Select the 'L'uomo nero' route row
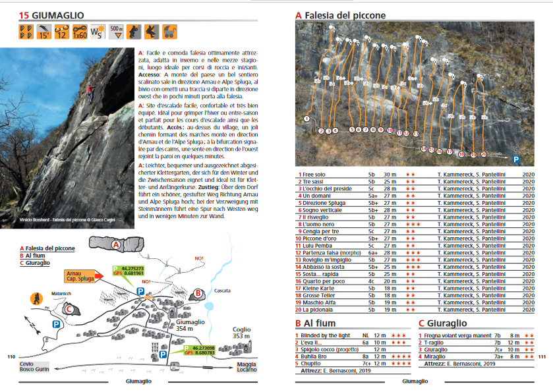The height and width of the screenshot is (392, 553). tap(415, 224)
